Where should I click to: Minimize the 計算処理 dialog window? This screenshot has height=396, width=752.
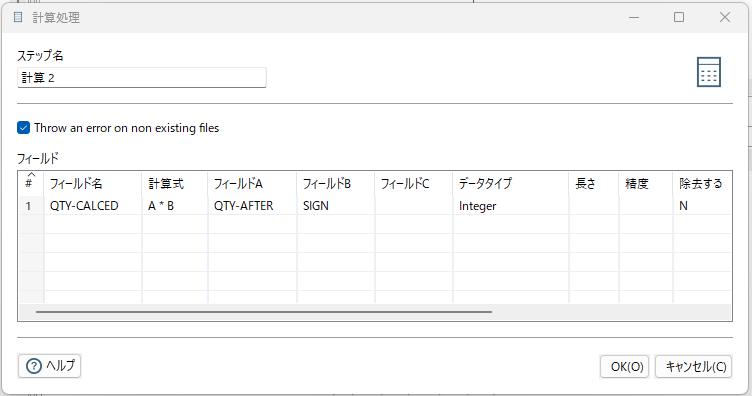point(634,17)
